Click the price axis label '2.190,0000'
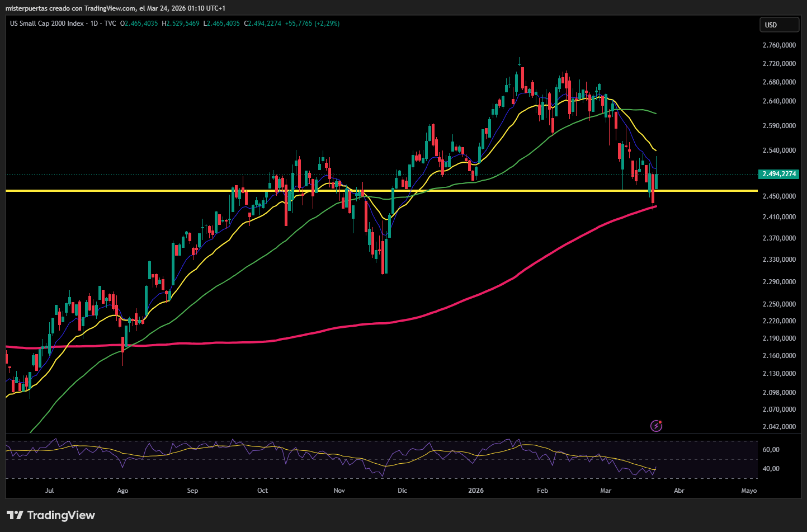 coord(779,338)
